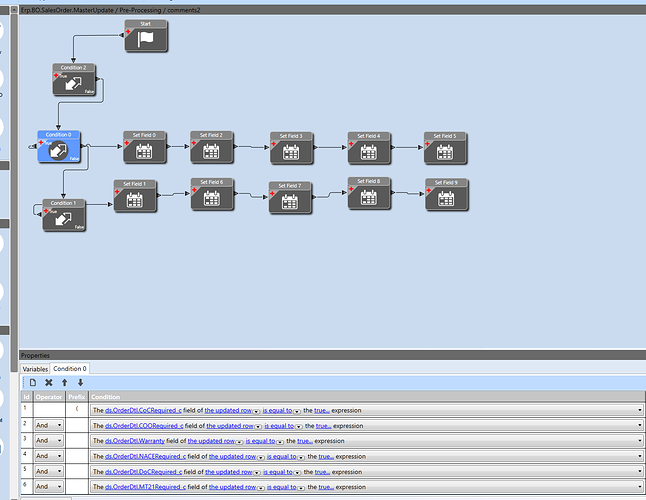Expand the row 1 condition dropdown arrow
The height and width of the screenshot is (500, 646).
(x=639, y=410)
